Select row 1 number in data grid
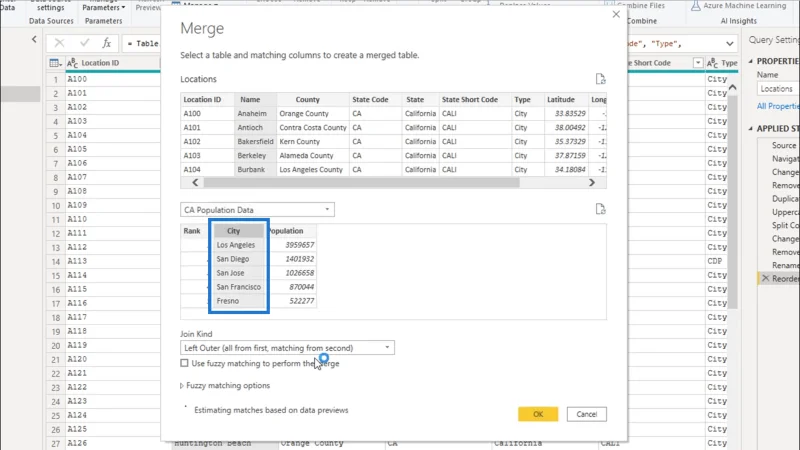The width and height of the screenshot is (800, 450). click(56, 80)
